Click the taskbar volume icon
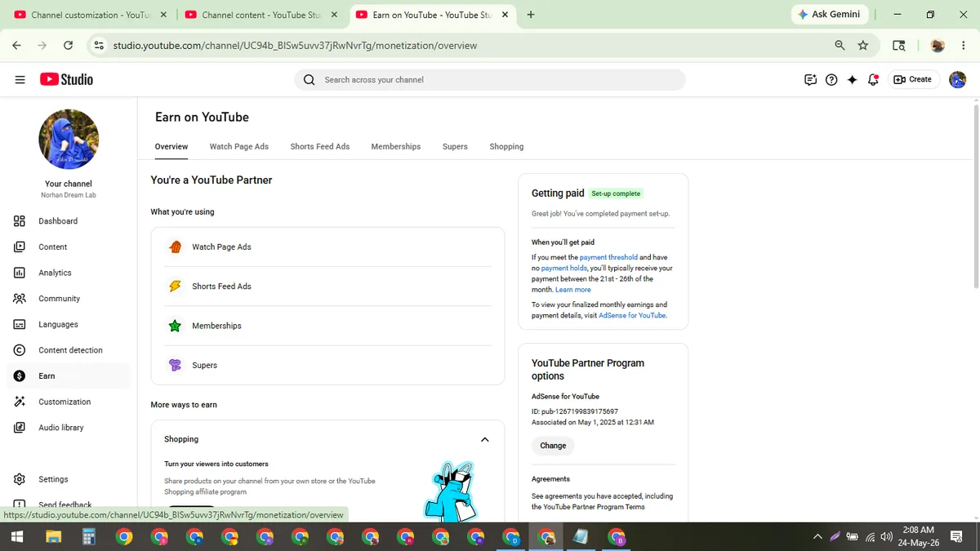 tap(886, 537)
